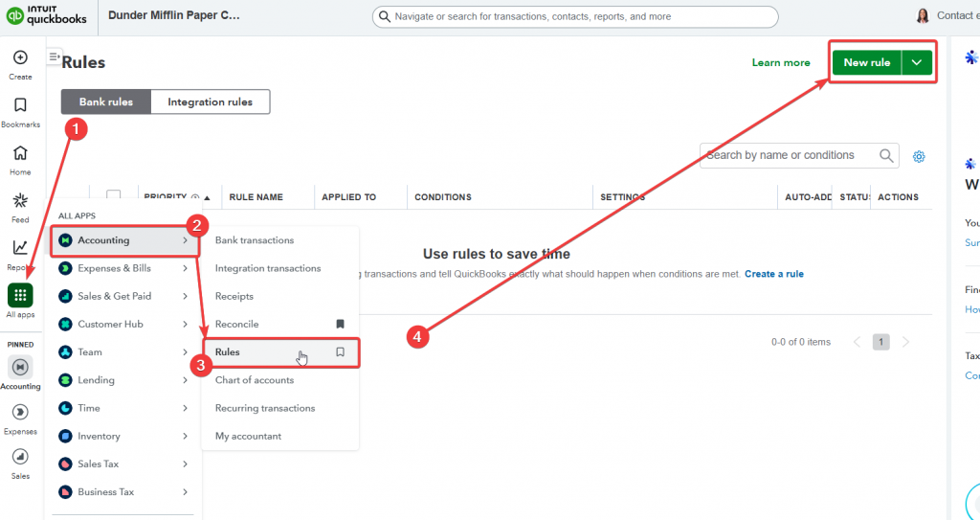This screenshot has width=980, height=520.
Task: Expand the New rule dropdown arrow
Action: tap(917, 63)
